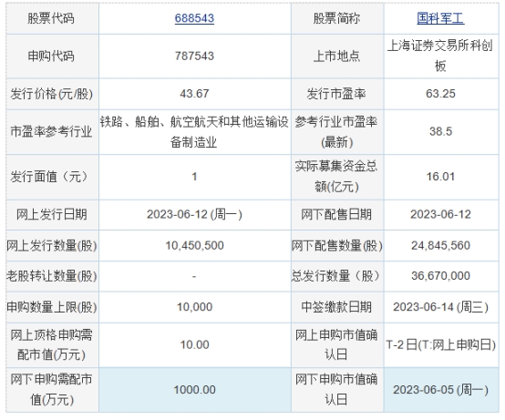
Task: Click the highlighted 1000.00 market value cell
Action: (194, 390)
